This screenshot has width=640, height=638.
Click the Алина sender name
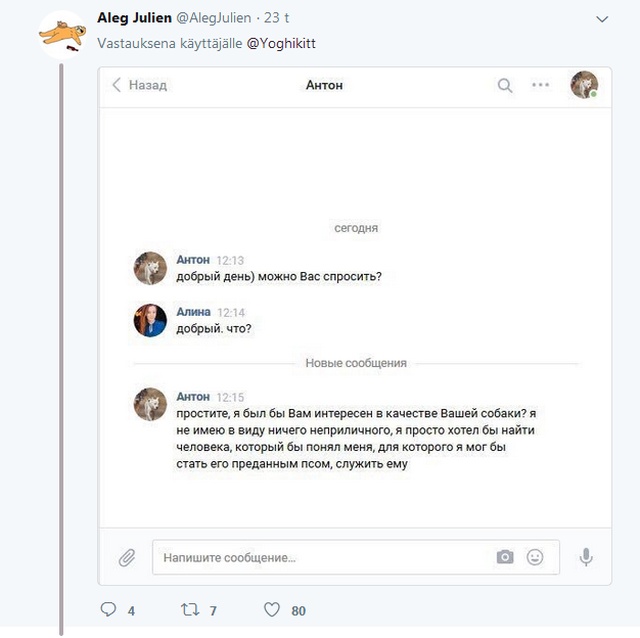pyautogui.click(x=193, y=312)
